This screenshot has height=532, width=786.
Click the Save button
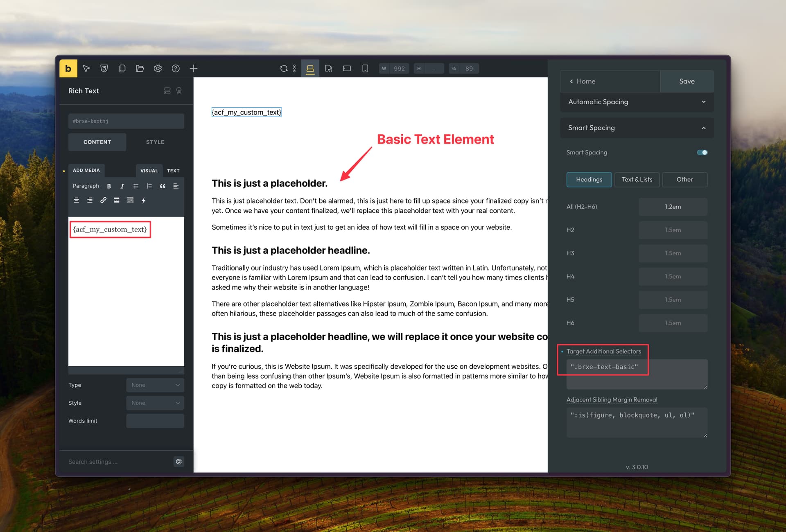click(x=687, y=81)
